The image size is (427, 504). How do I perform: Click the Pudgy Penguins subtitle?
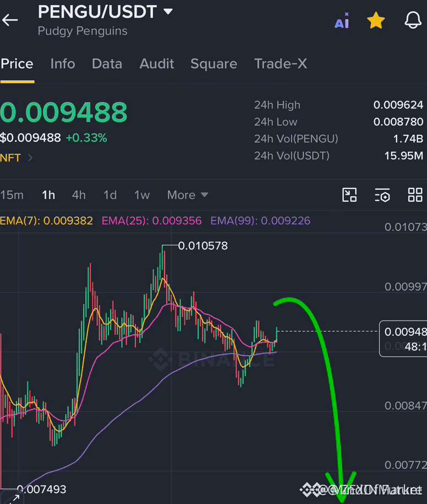pyautogui.click(x=83, y=31)
